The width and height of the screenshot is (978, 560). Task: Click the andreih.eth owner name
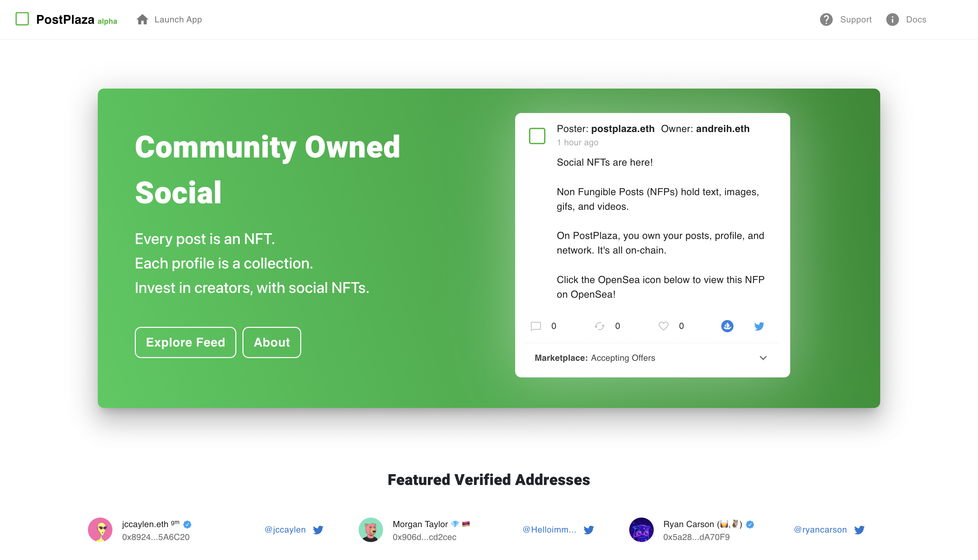[723, 129]
